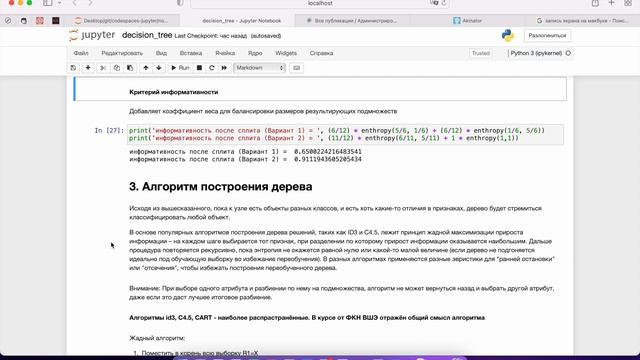Open the Widgets menu

coord(286,53)
